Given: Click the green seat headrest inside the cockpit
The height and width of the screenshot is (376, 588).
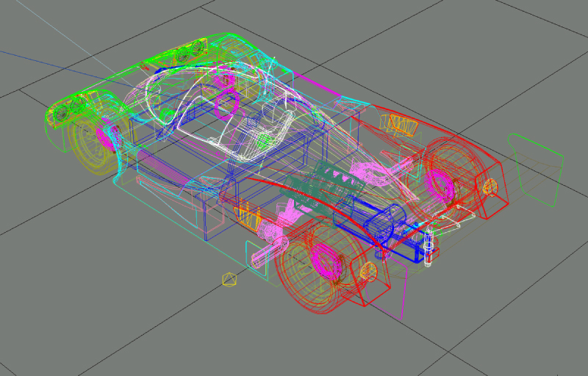Looking at the screenshot, I should tap(263, 140).
